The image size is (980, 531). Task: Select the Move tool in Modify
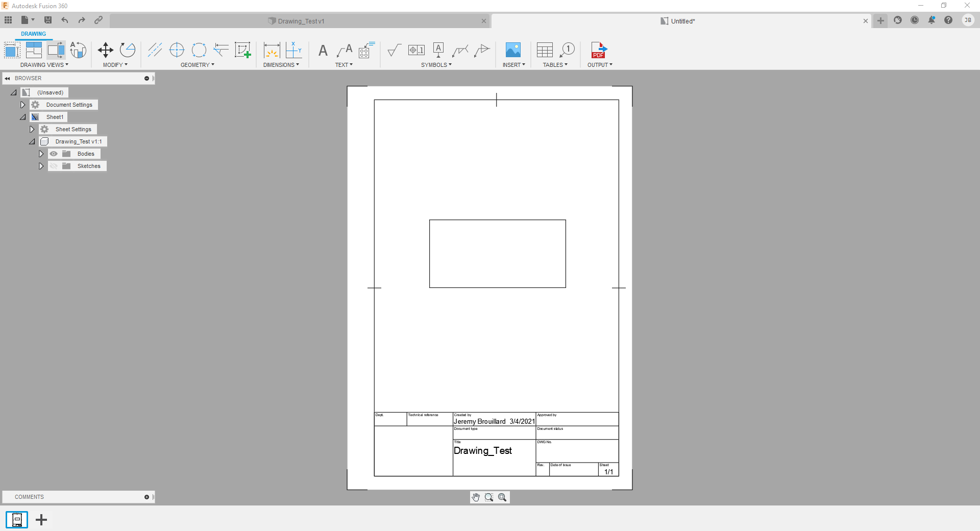(105, 50)
